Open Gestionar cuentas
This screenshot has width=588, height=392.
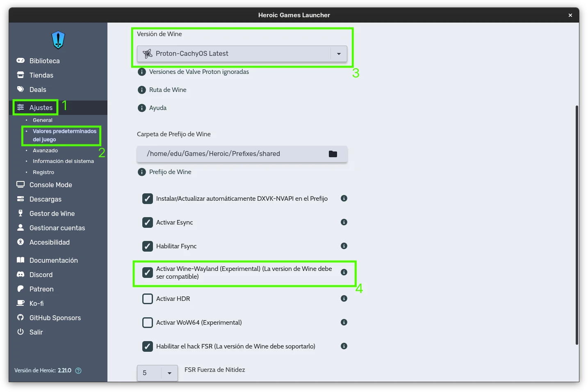57,228
